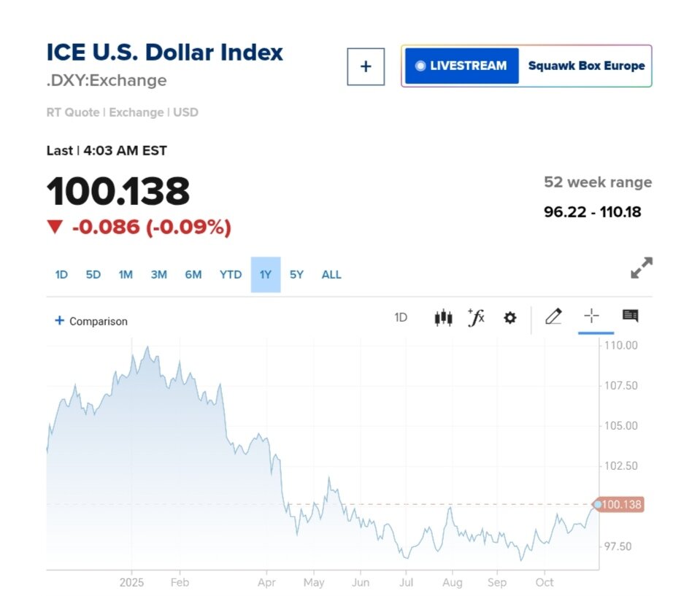Click the 100.138 price label marker
The width and height of the screenshot is (700, 596).
click(x=623, y=505)
